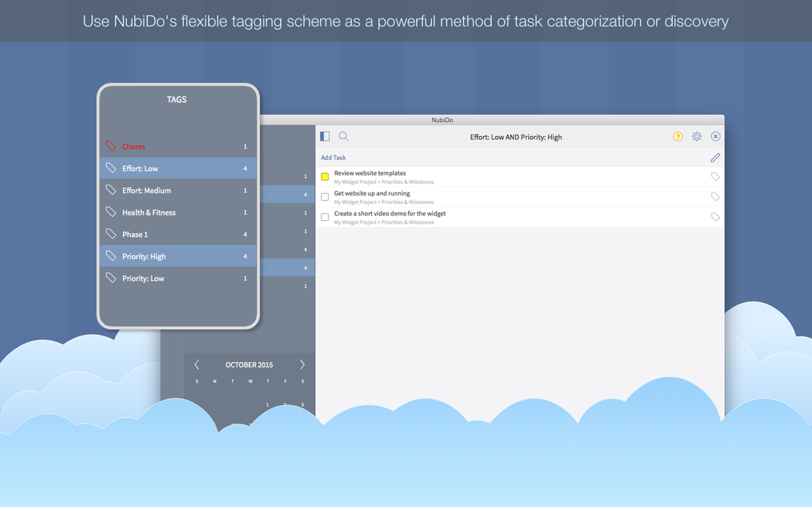Click tag icon for Get website up and running

click(x=715, y=197)
